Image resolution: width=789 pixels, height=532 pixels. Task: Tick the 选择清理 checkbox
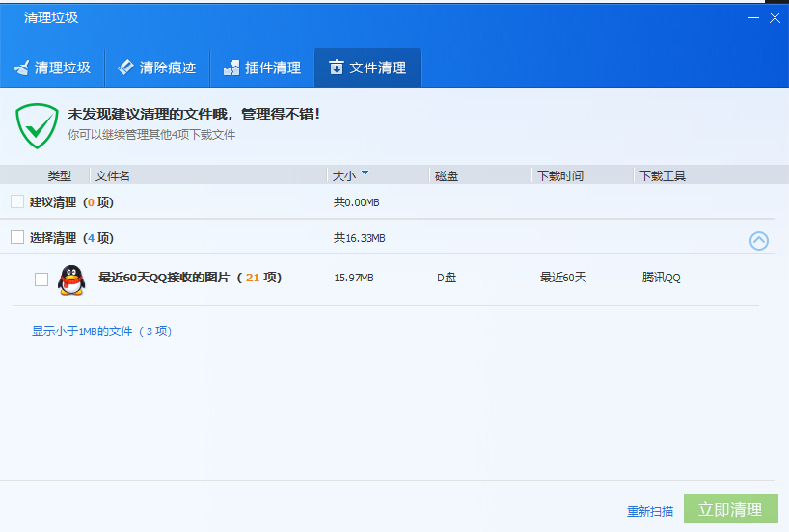(17, 237)
